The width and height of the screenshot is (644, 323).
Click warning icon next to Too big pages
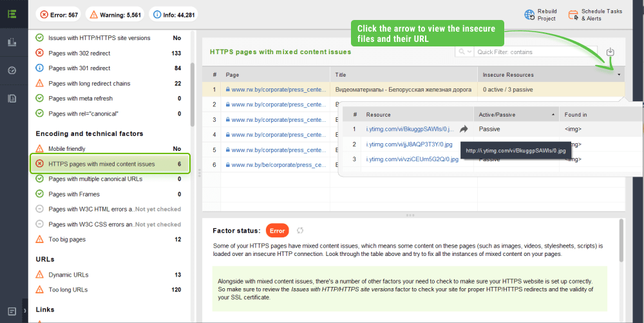coord(39,239)
